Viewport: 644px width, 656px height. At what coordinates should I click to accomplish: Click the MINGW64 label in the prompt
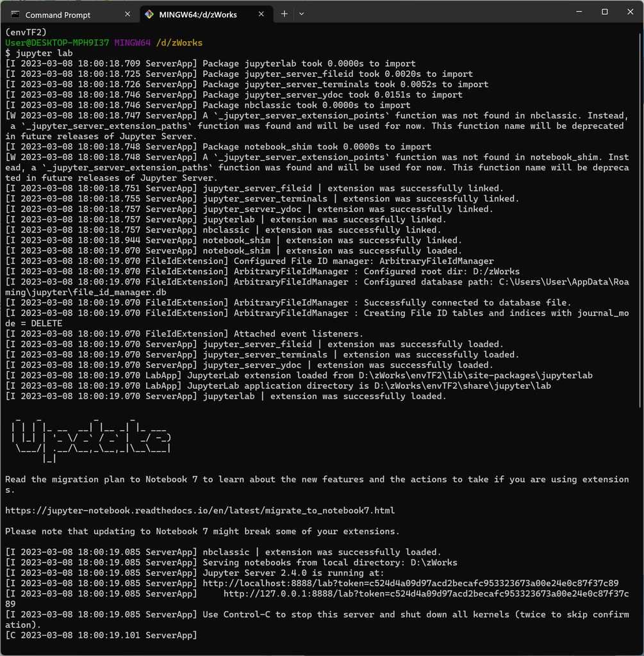(132, 43)
